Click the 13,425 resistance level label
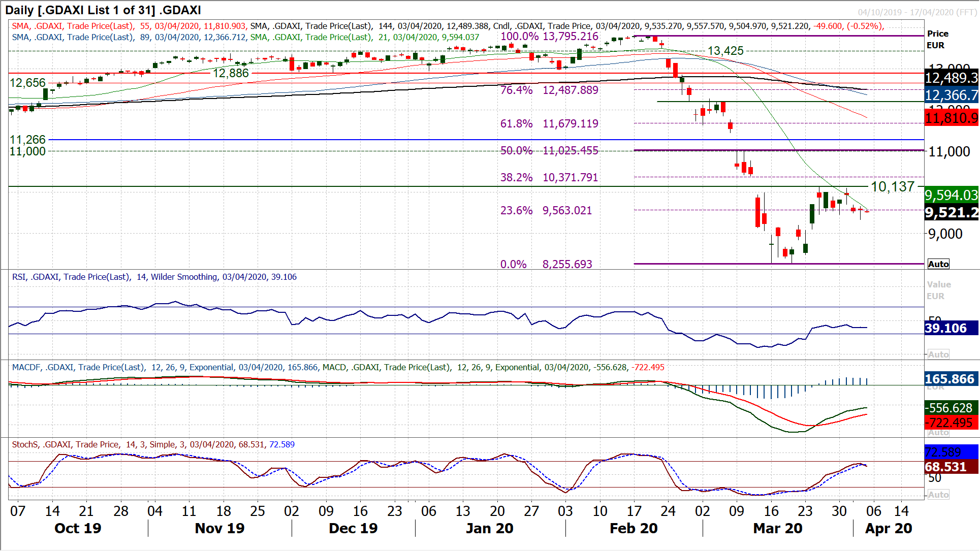This screenshot has width=980, height=551. [725, 51]
